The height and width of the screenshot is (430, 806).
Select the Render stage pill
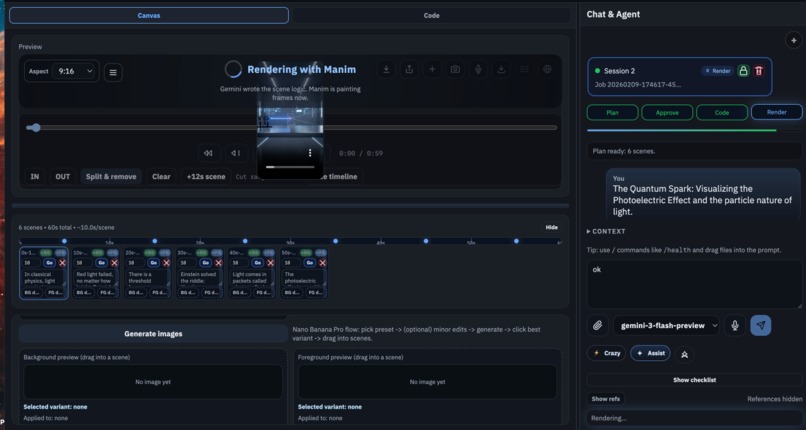(x=777, y=113)
